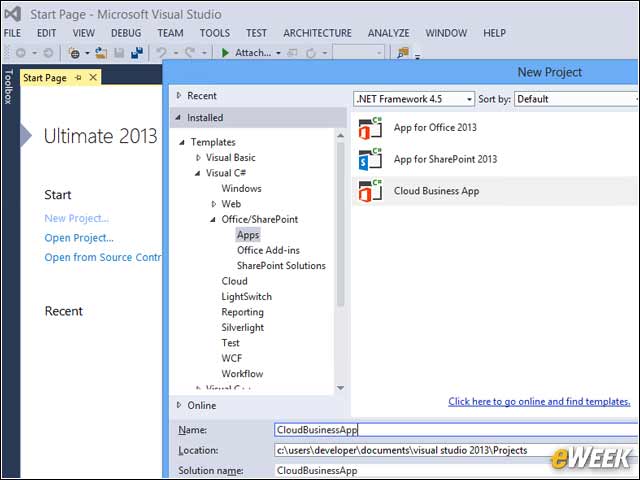Click the Redo toolbar icon
640x480 pixels.
[x=190, y=53]
